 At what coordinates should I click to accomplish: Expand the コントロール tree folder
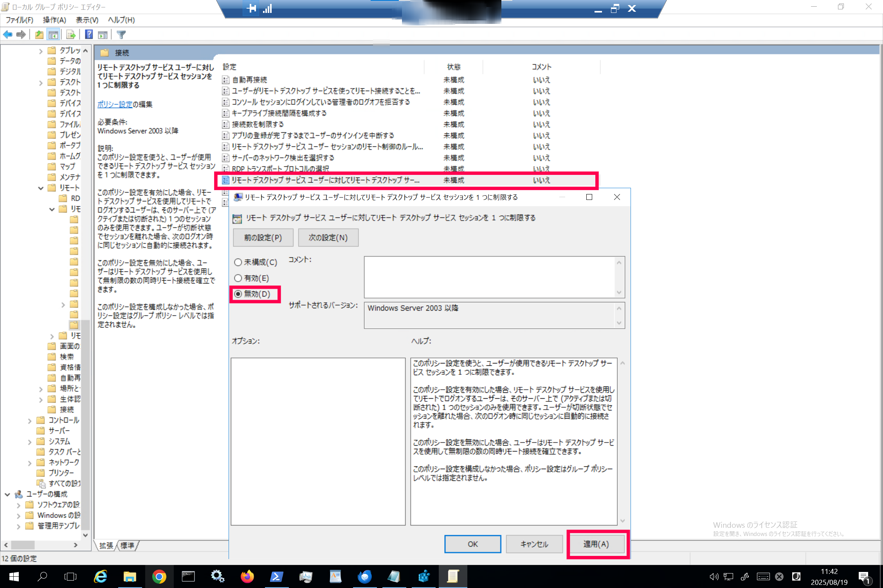click(30, 421)
